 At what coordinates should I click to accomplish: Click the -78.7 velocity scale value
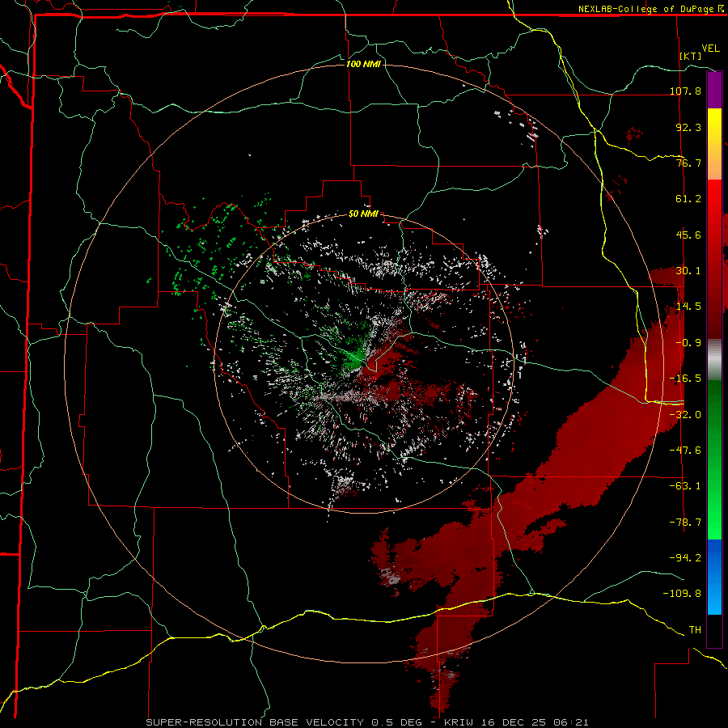click(x=685, y=523)
